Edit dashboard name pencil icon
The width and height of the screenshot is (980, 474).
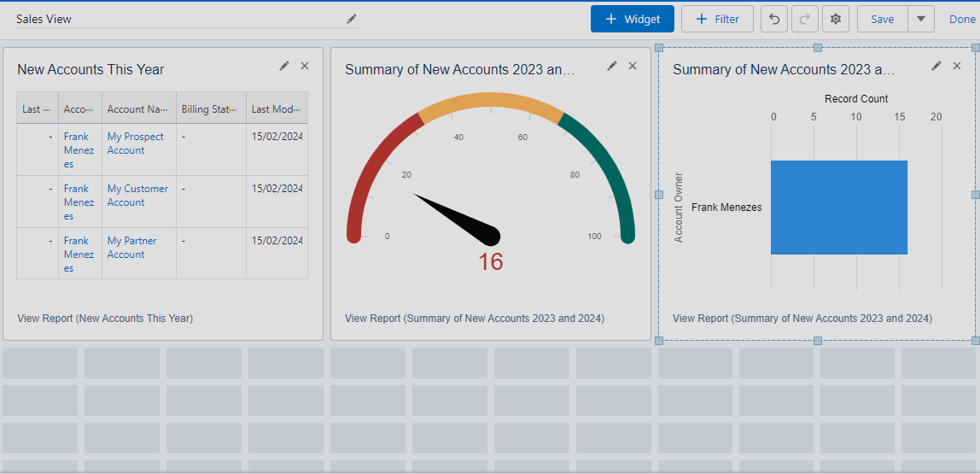(x=351, y=19)
